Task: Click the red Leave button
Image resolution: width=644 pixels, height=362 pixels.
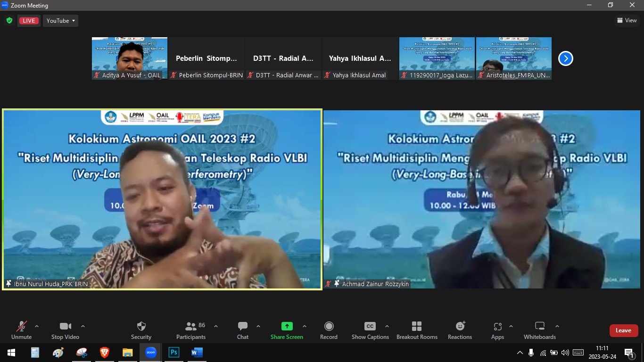Action: point(623,330)
